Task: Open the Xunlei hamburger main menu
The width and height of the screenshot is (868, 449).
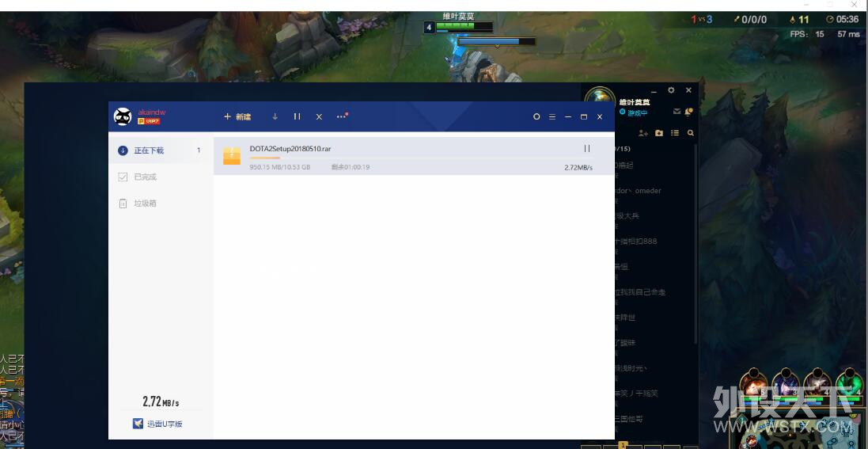Action: tap(552, 117)
